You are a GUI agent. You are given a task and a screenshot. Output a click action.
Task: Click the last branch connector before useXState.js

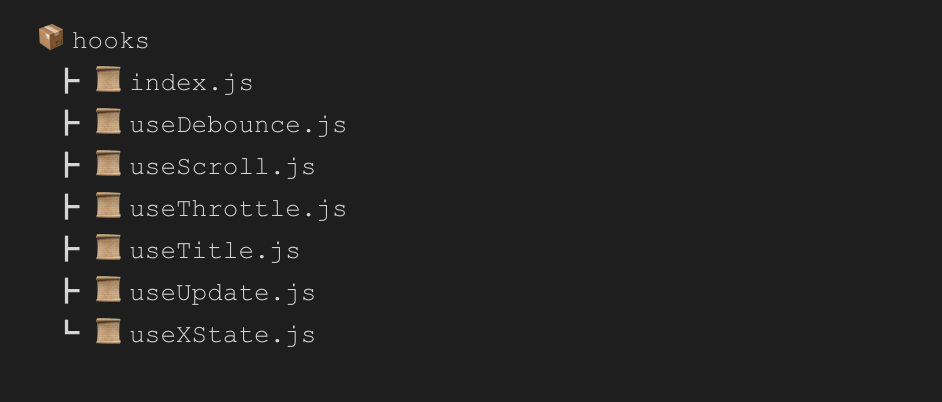71,330
